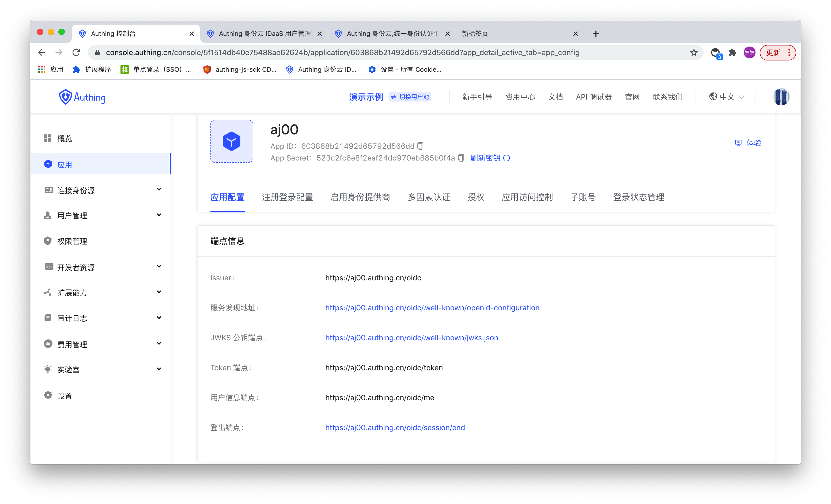Click the 审计日志 document icon
831x504 pixels.
(48, 318)
